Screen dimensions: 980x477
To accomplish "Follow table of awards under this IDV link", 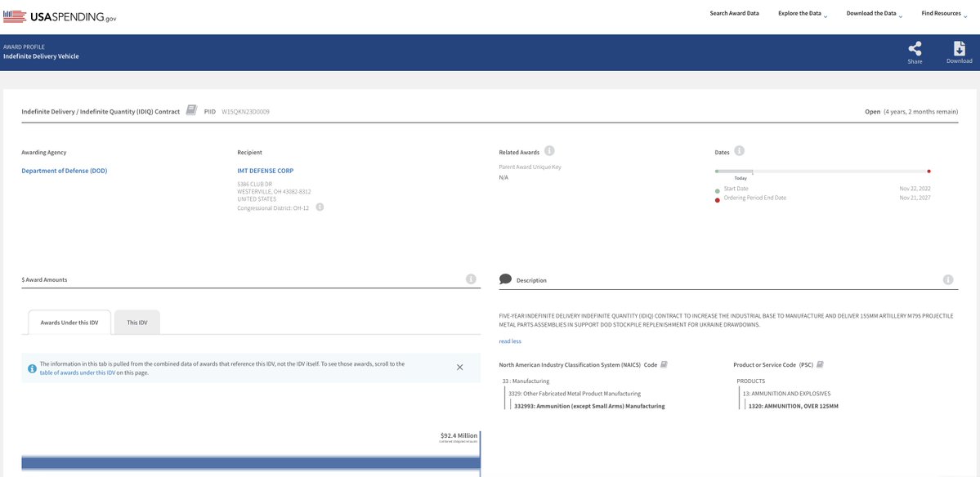I will pyautogui.click(x=78, y=372).
